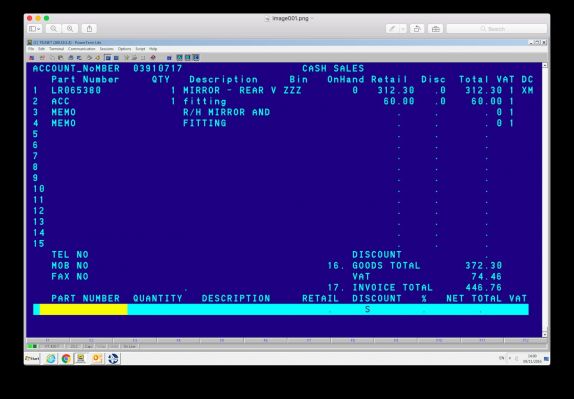Click the terminal scrollbar up arrow
574x399 pixels.
point(545,65)
